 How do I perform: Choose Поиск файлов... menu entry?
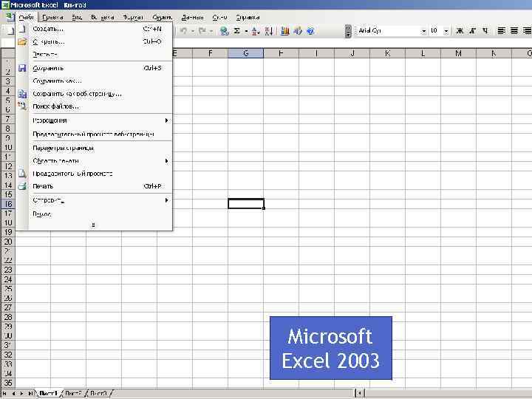point(94,106)
